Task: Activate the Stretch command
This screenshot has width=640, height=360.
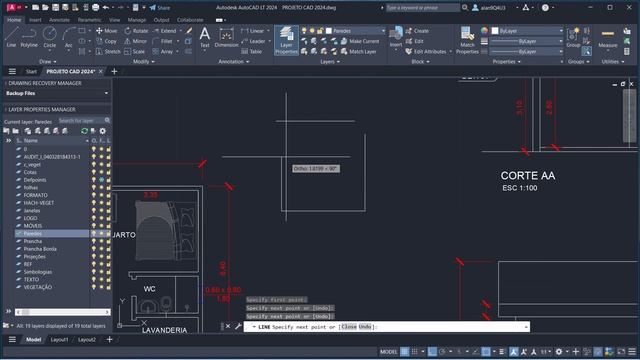Action: coord(108,51)
